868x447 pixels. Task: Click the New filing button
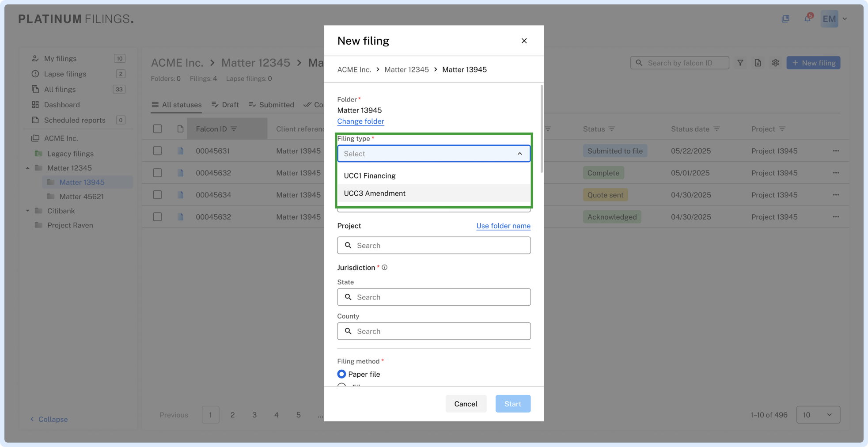(x=813, y=63)
